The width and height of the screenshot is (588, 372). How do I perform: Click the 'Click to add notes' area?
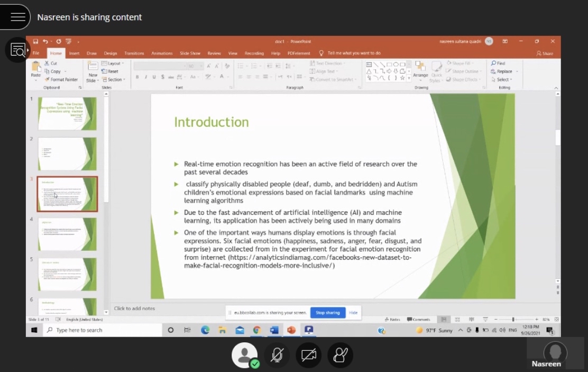point(134,309)
